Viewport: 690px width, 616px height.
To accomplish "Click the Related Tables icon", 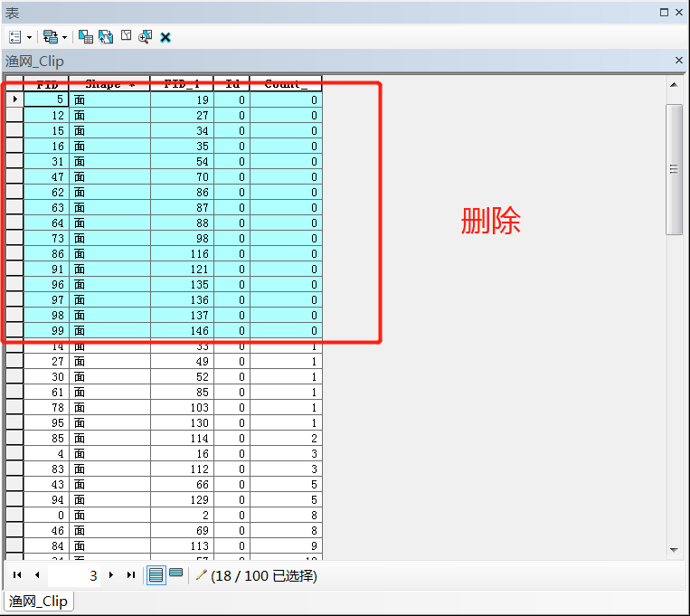I will [50, 37].
